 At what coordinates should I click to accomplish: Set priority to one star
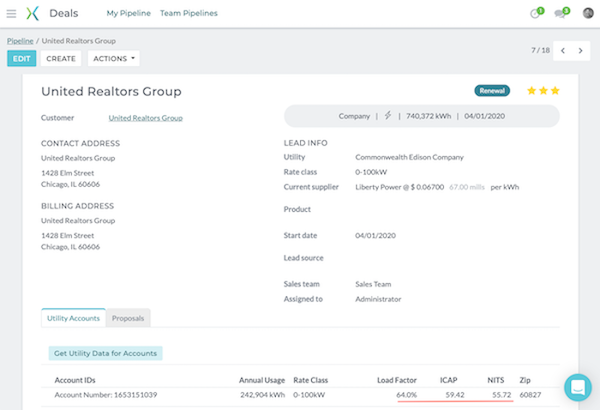[x=531, y=91]
